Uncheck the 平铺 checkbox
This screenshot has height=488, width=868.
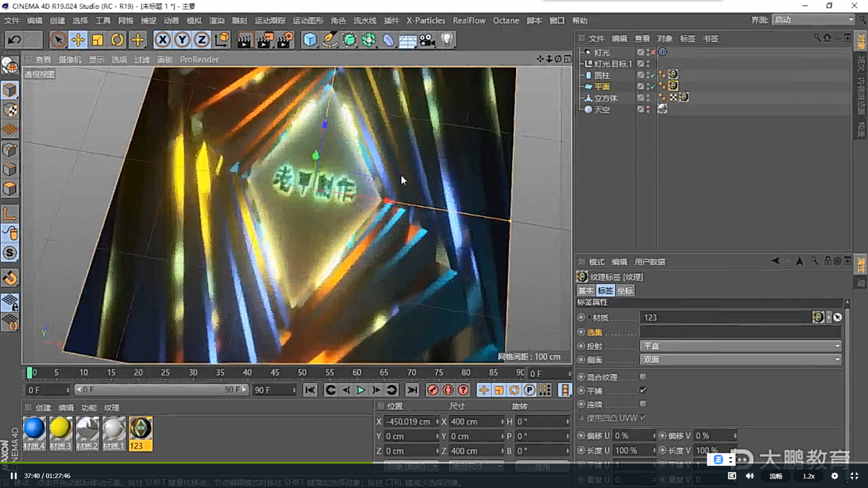(x=644, y=390)
